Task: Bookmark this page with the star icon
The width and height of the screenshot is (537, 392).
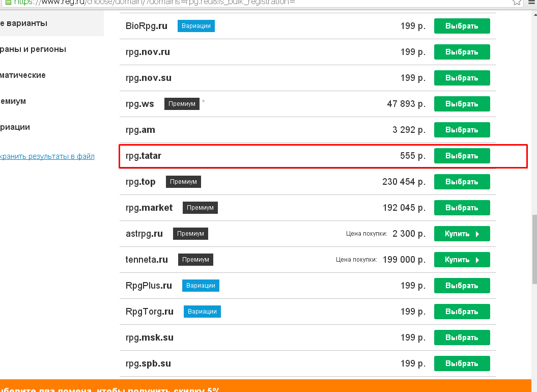Action: [517, 2]
